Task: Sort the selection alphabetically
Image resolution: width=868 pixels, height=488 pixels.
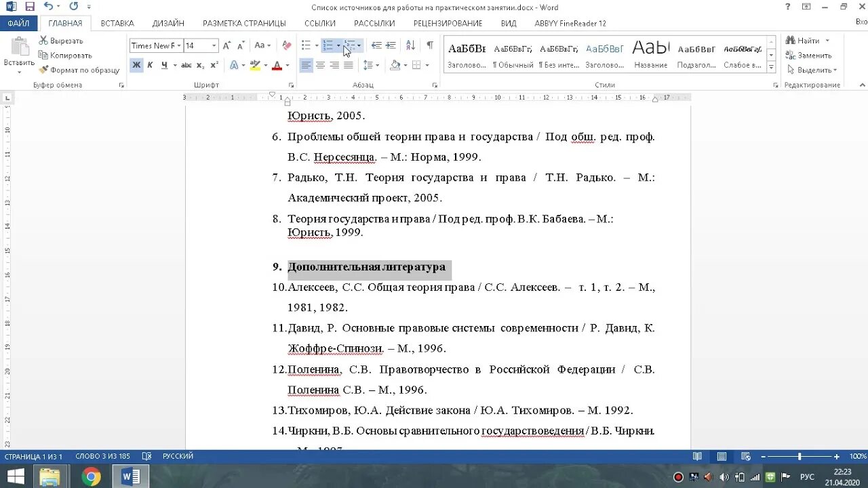Action: coord(410,45)
